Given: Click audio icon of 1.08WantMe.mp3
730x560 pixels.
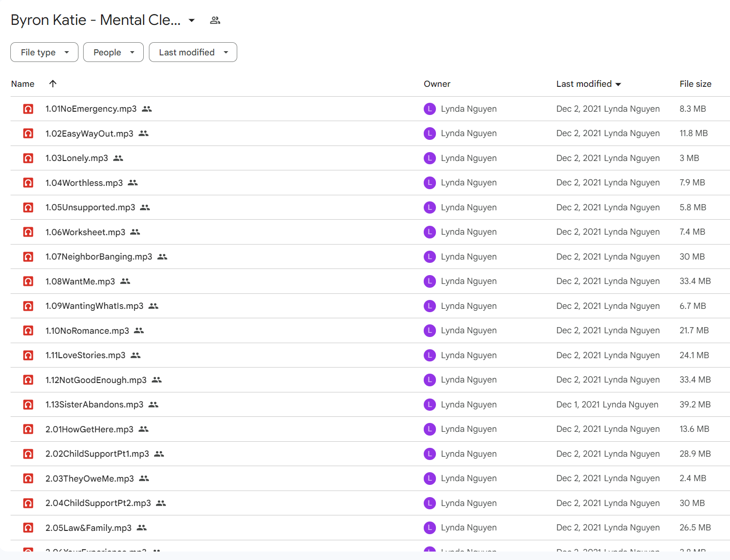Looking at the screenshot, I should pos(28,281).
